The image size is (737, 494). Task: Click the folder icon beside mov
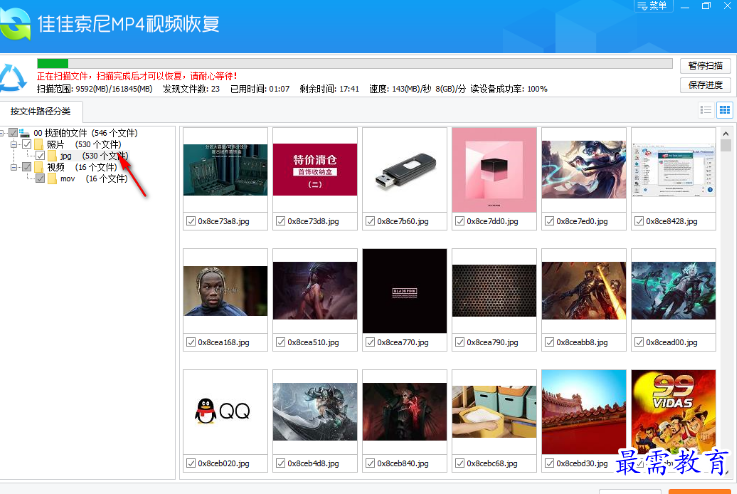pos(52,179)
